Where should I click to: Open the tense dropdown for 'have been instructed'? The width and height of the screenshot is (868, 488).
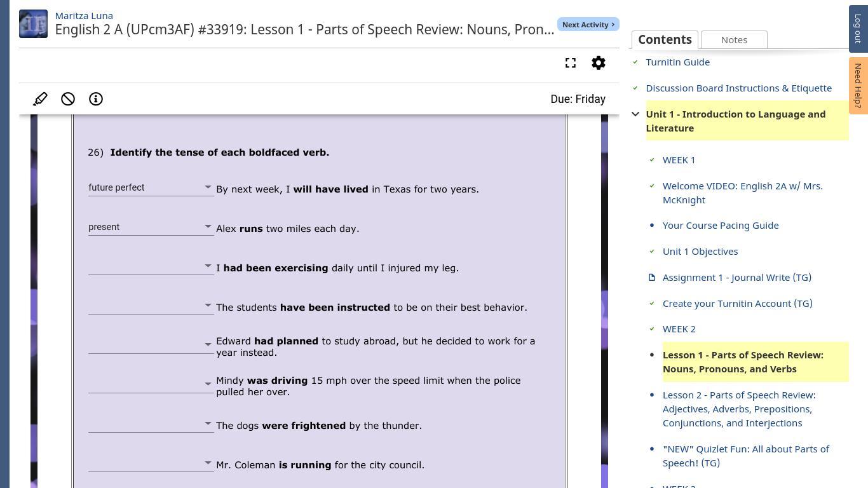click(151, 307)
